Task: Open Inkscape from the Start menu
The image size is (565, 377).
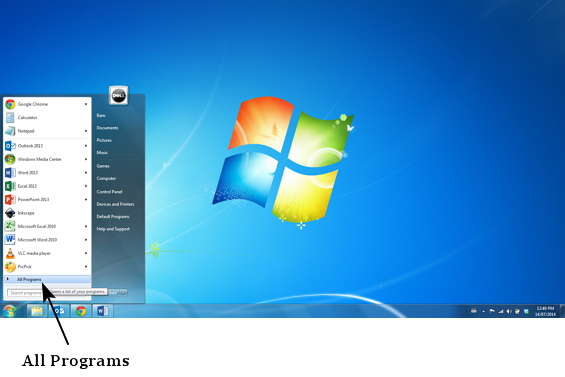Action: coord(47,213)
